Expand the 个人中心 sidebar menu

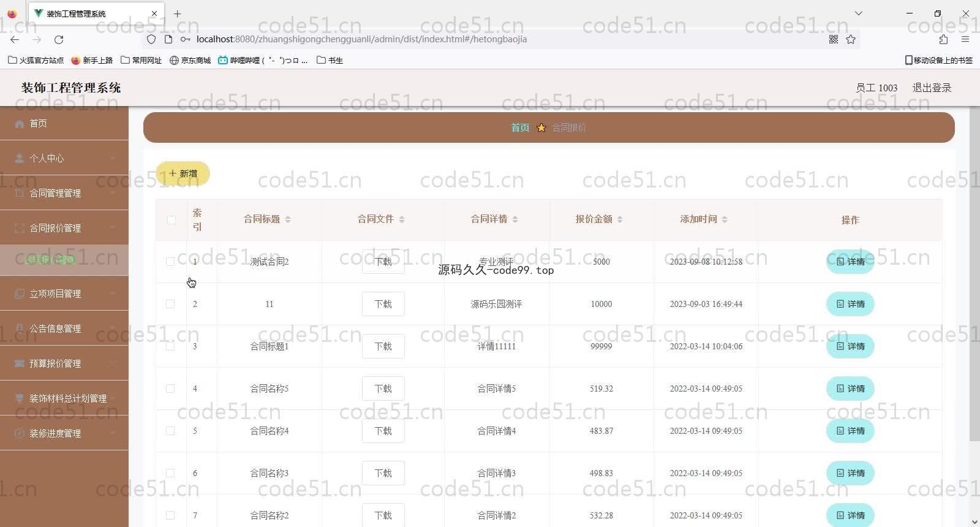(x=64, y=158)
